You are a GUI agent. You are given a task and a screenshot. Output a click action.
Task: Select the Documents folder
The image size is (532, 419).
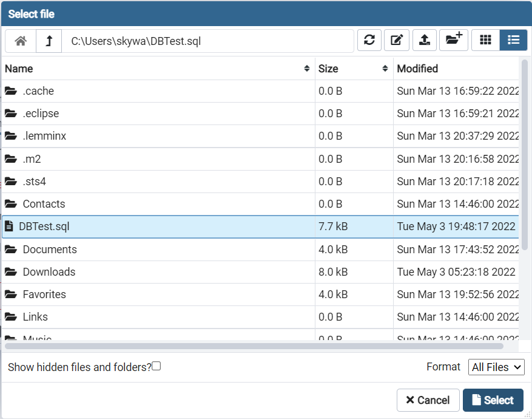[260, 250]
